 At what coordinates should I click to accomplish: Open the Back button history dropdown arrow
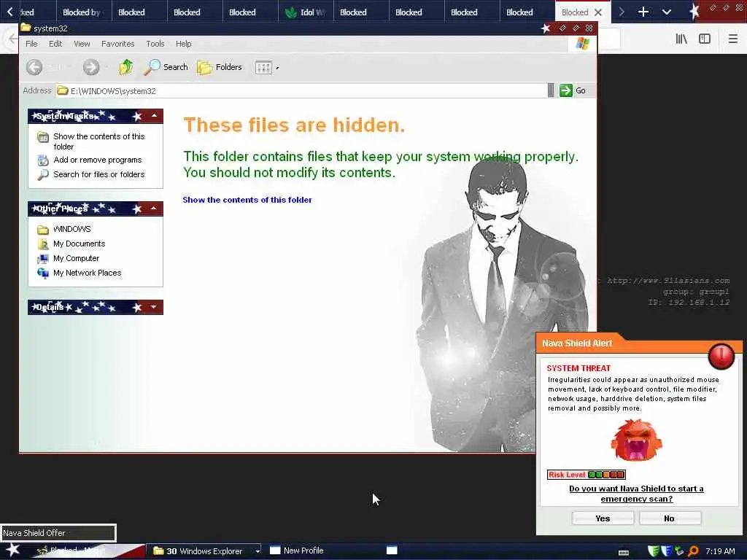[x=71, y=68]
